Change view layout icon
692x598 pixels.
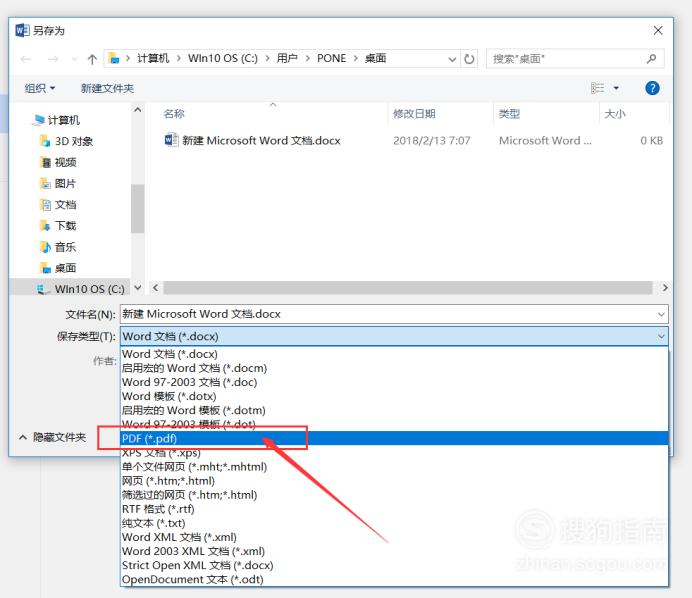pyautogui.click(x=597, y=88)
